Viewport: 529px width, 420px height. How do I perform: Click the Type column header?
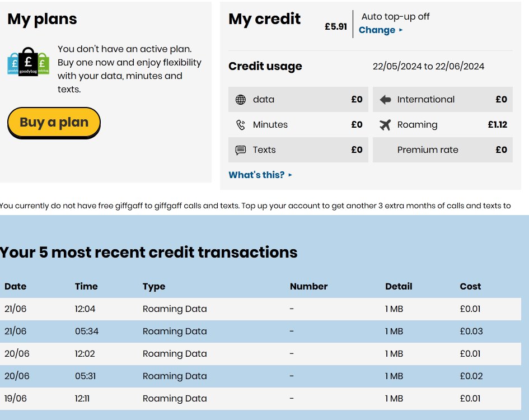pyautogui.click(x=154, y=286)
